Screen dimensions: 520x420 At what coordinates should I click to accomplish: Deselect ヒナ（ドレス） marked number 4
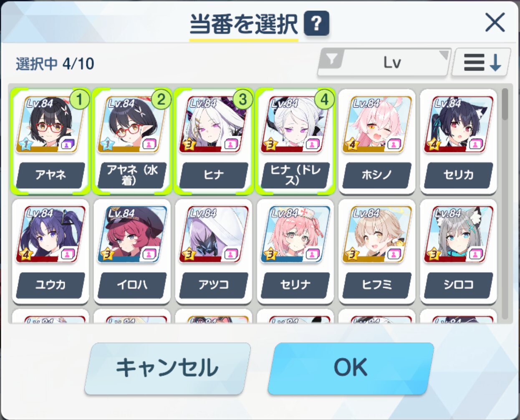295,142
